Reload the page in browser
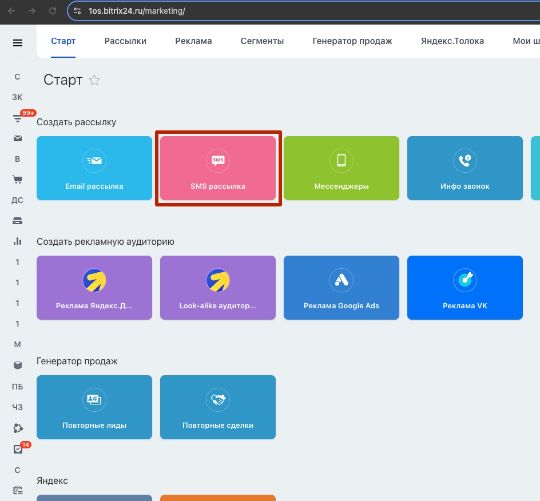Viewport: 540px width, 501px height. coord(52,11)
